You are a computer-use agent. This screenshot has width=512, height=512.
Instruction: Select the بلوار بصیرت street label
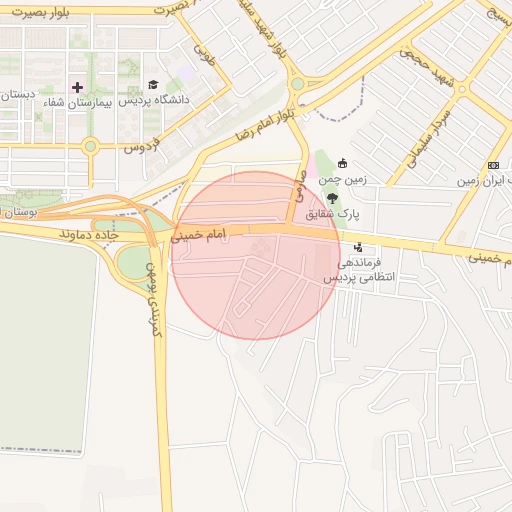[x=40, y=13]
